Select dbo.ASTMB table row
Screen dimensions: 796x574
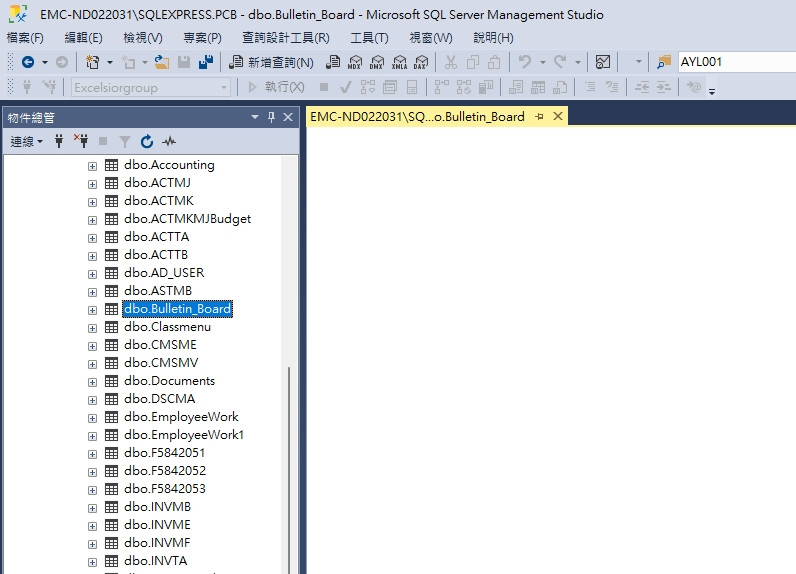click(x=158, y=291)
